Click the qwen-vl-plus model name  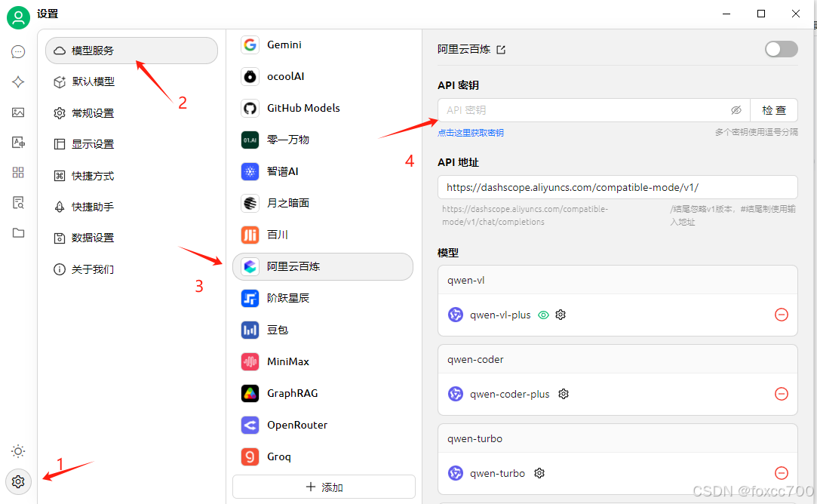(500, 315)
